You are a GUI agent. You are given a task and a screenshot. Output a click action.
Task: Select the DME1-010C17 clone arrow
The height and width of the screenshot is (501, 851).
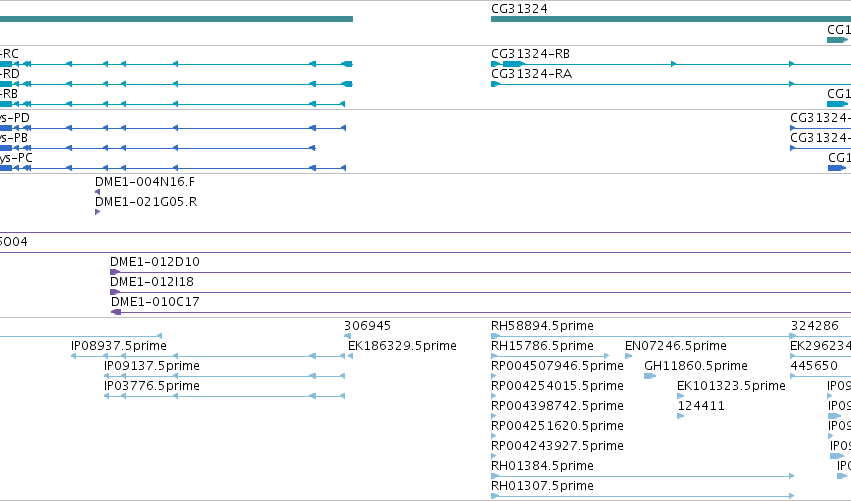116,312
